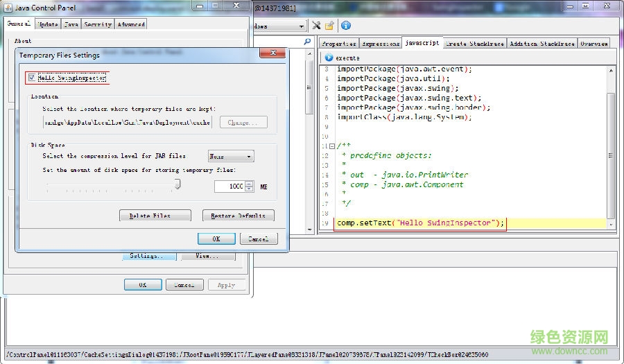Select the Overview tab
This screenshot has height=364, width=624.
tap(593, 44)
